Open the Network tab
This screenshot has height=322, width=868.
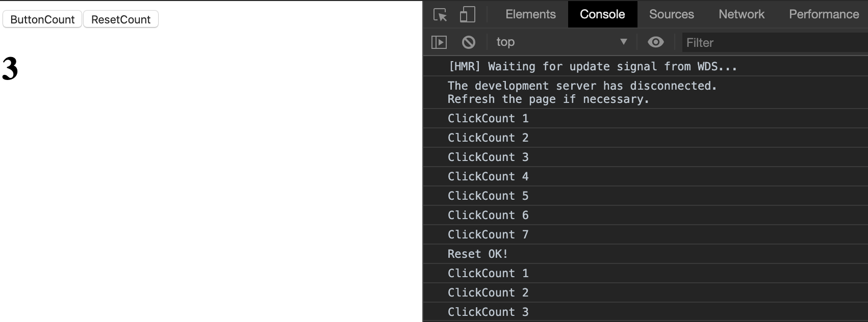(742, 14)
